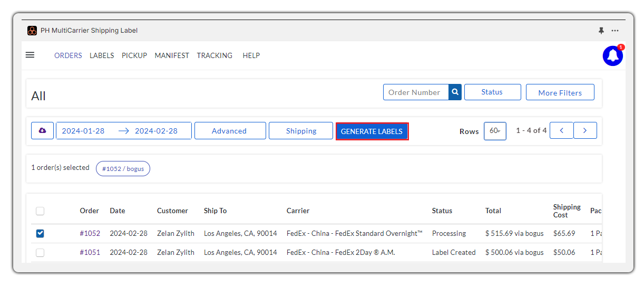Open the three-dots more options menu
The height and width of the screenshot is (286, 644).
coord(615,31)
